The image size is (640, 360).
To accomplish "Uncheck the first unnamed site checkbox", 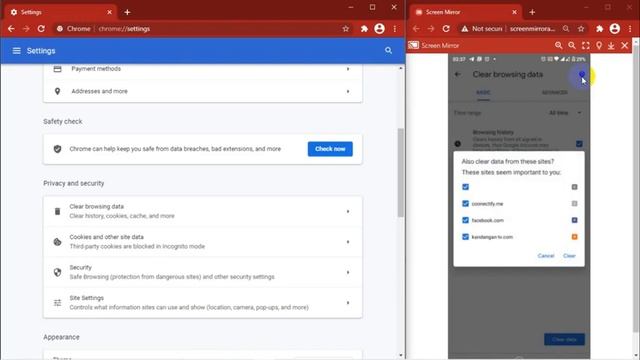I will [x=465, y=187].
